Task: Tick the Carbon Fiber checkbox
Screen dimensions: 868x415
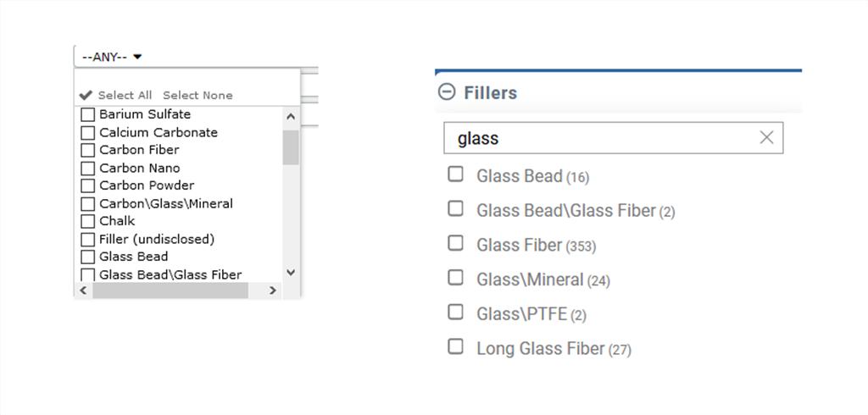Action: 87,150
